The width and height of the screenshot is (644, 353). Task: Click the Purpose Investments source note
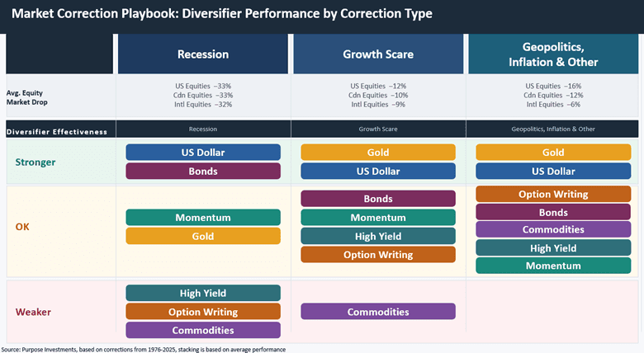[x=144, y=349]
